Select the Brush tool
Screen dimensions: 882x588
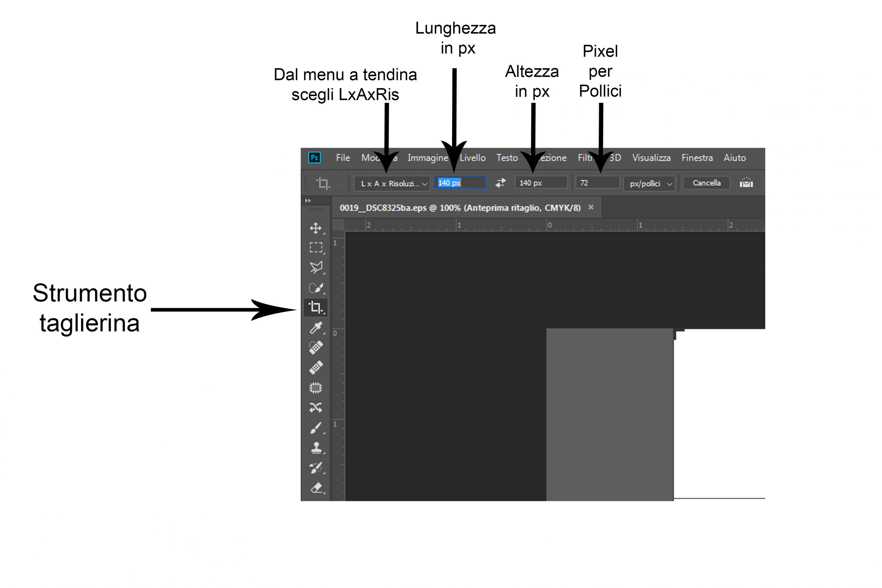316,427
